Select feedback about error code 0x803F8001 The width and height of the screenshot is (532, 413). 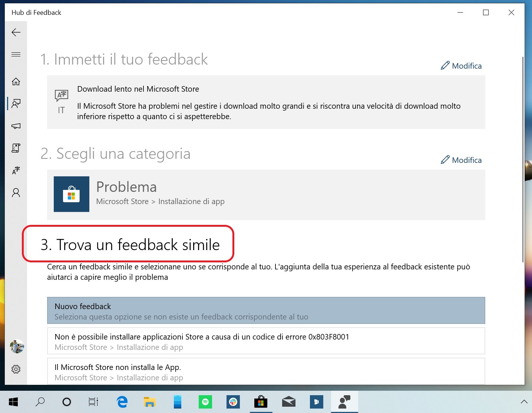click(266, 341)
